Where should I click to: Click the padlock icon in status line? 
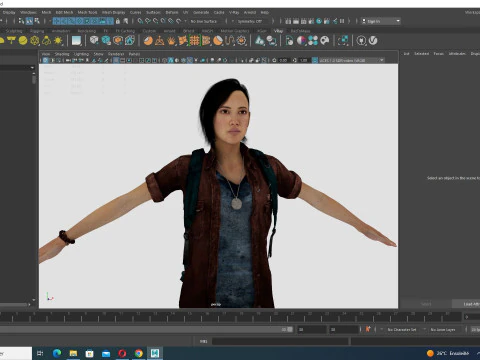[x=118, y=21]
